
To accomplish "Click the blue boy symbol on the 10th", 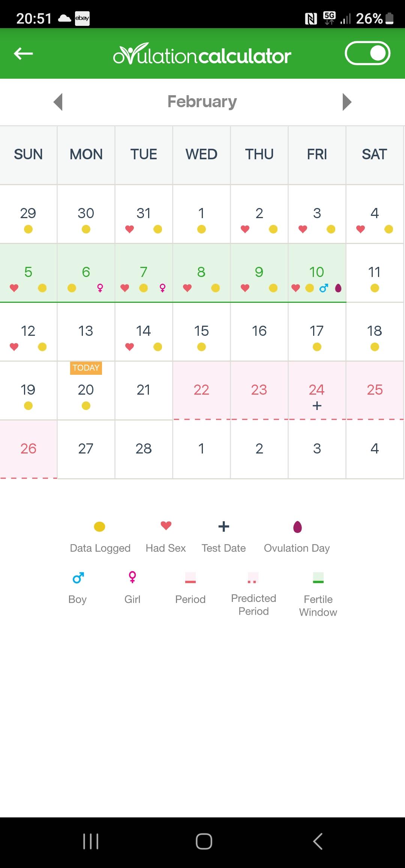I will point(324,288).
